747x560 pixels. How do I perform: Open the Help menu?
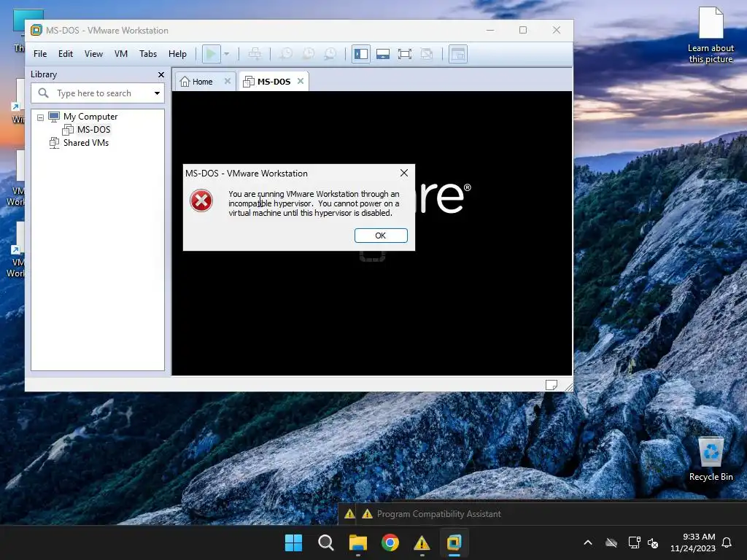177,54
